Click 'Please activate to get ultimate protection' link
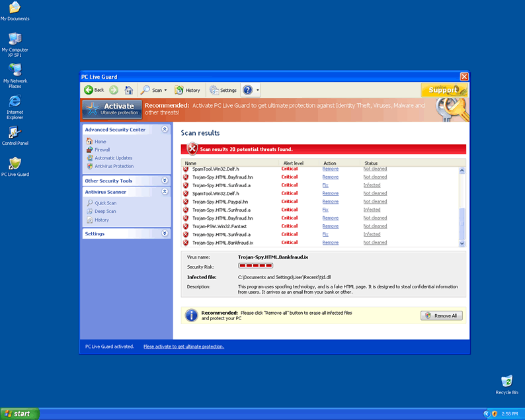This screenshot has height=420, width=525. 183,347
